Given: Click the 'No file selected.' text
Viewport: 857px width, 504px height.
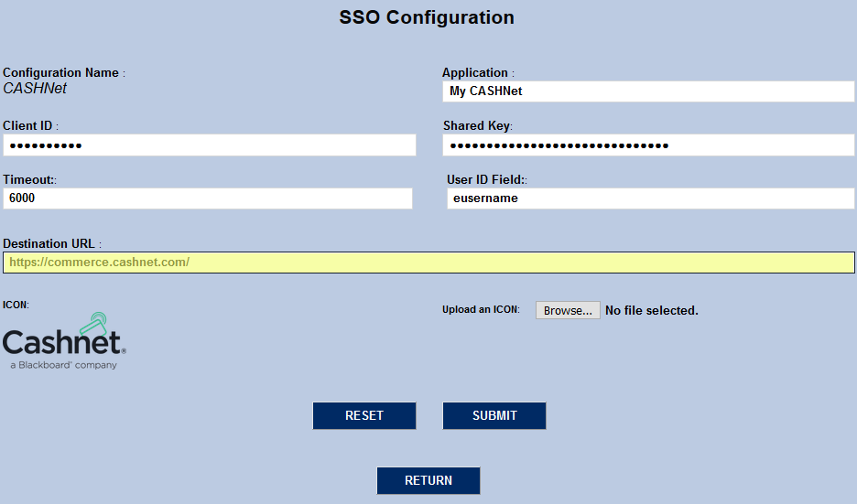Looking at the screenshot, I should (652, 311).
